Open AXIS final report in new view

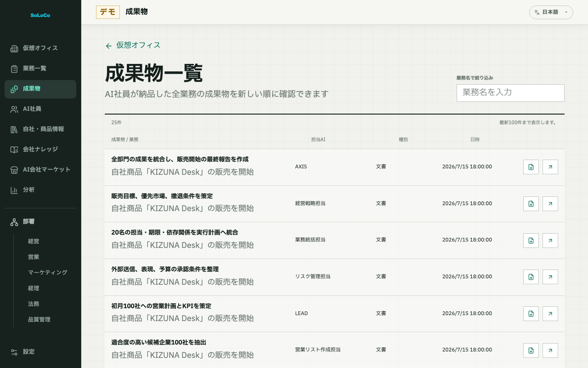tap(550, 167)
